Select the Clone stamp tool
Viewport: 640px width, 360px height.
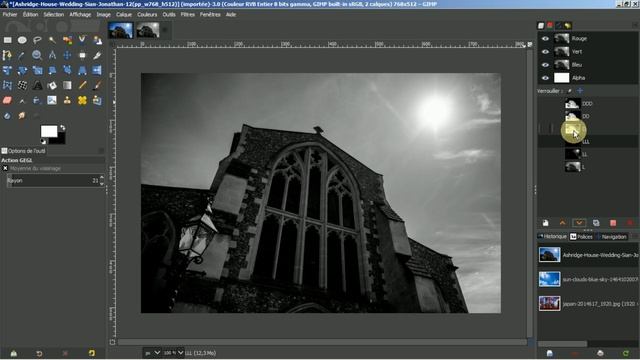67,100
